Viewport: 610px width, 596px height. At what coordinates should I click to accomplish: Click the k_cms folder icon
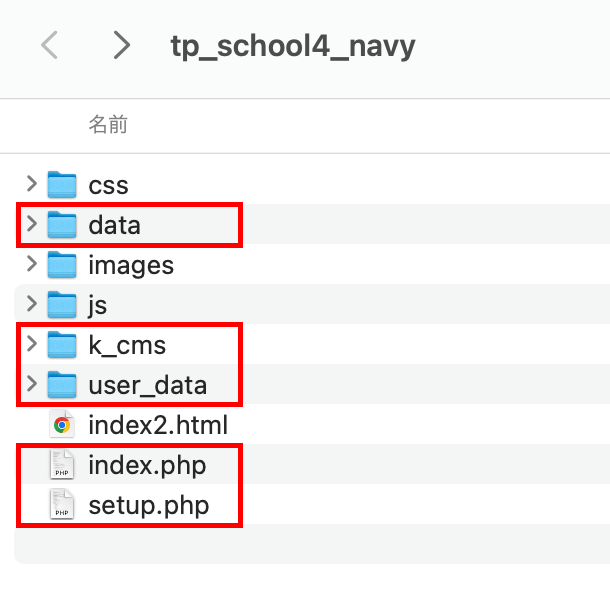pyautogui.click(x=62, y=345)
